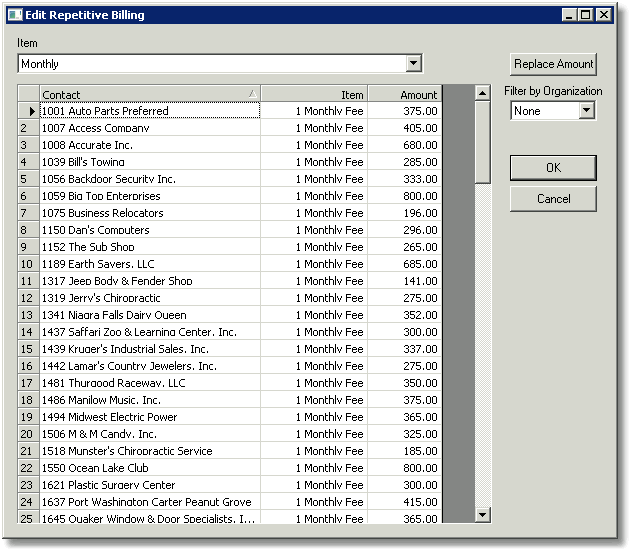Confirm changes with the OK button
This screenshot has height=553, width=632.
(x=553, y=168)
